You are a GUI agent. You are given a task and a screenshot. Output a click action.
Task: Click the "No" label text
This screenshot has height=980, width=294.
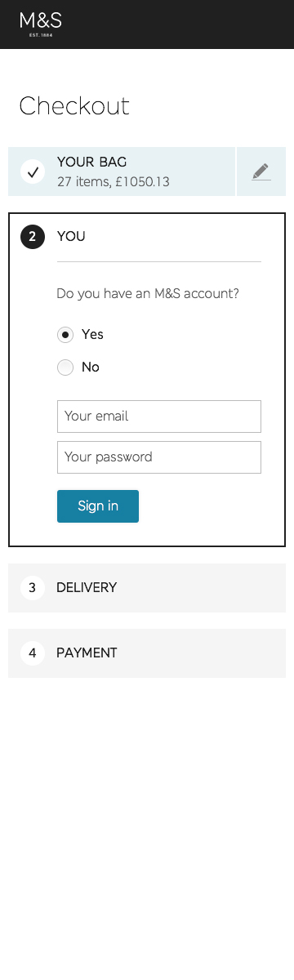[91, 367]
